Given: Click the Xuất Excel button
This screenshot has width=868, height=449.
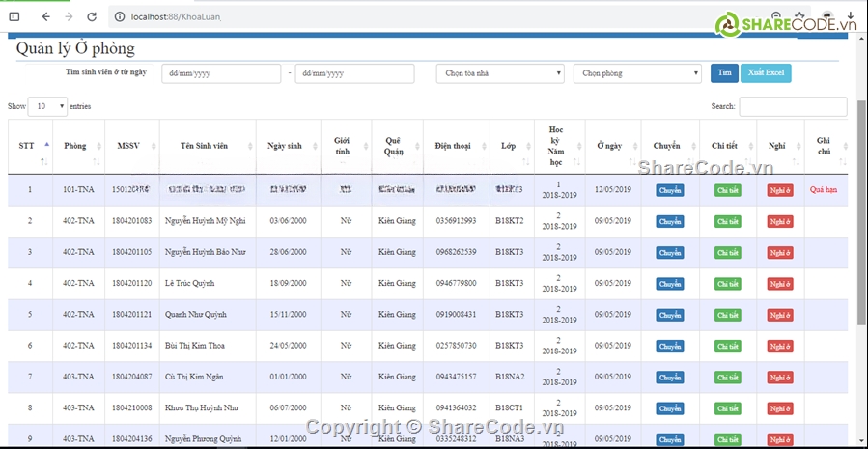Looking at the screenshot, I should point(766,73).
